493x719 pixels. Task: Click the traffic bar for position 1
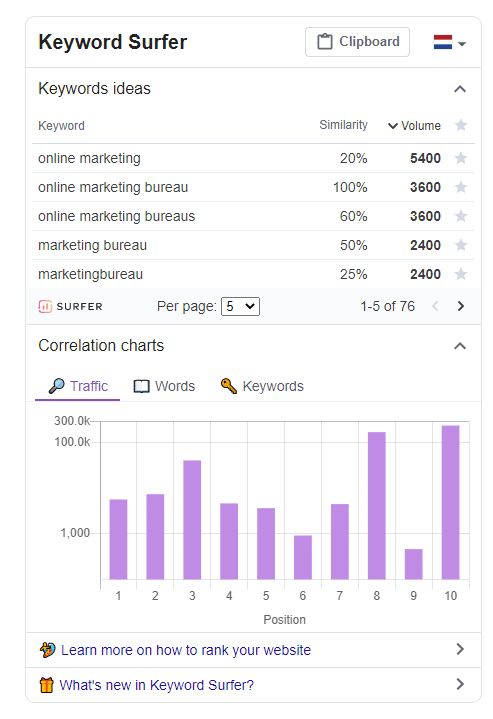tap(118, 539)
